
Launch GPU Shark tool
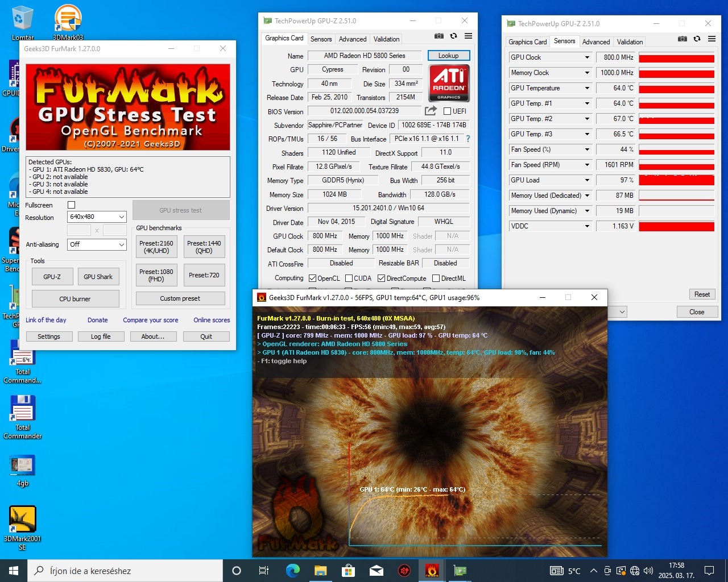click(x=98, y=277)
